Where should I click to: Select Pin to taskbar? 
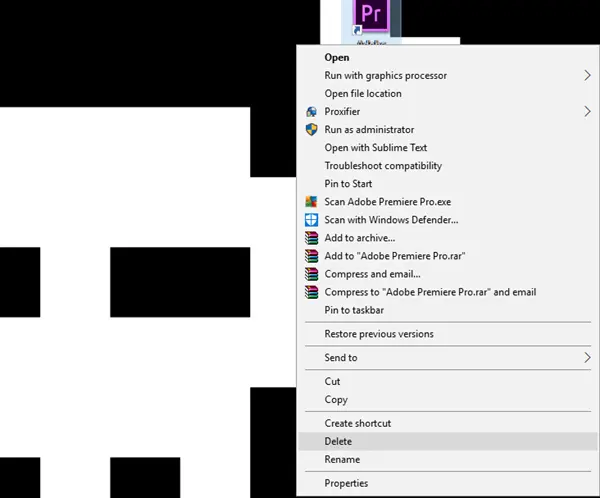[447, 310]
